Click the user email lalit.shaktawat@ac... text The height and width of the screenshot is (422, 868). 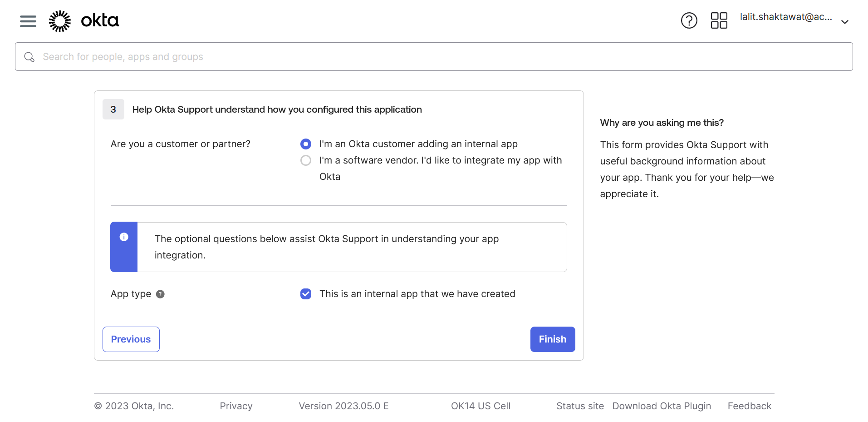tap(786, 17)
